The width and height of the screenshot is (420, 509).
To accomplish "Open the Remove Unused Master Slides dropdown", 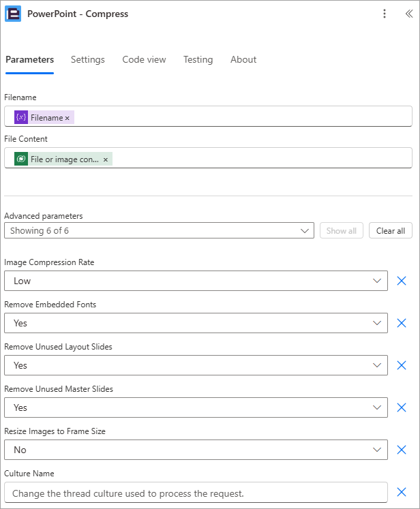I will tap(196, 407).
